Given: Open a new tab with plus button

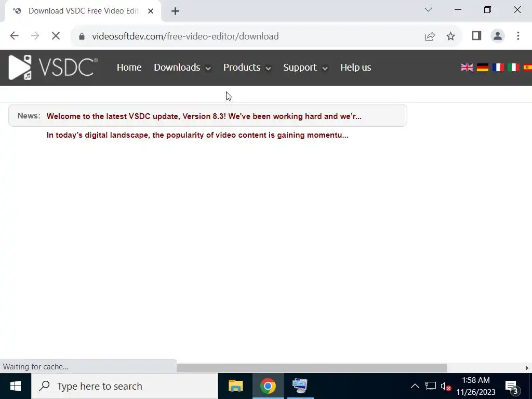Looking at the screenshot, I should (175, 11).
